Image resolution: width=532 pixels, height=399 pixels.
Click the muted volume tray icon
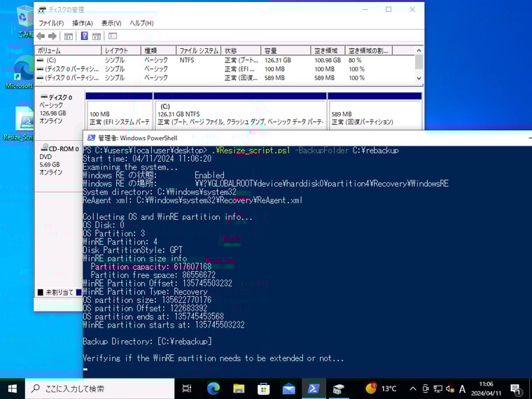click(450, 388)
